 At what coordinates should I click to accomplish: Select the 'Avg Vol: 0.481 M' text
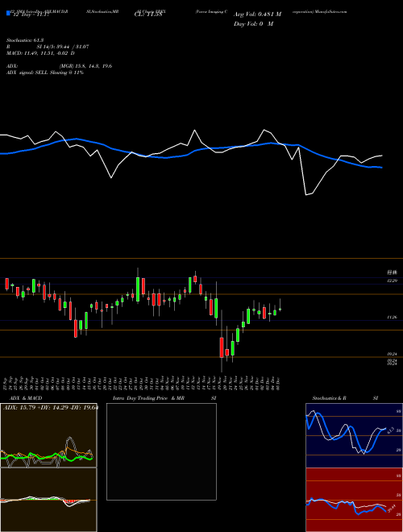point(257,15)
